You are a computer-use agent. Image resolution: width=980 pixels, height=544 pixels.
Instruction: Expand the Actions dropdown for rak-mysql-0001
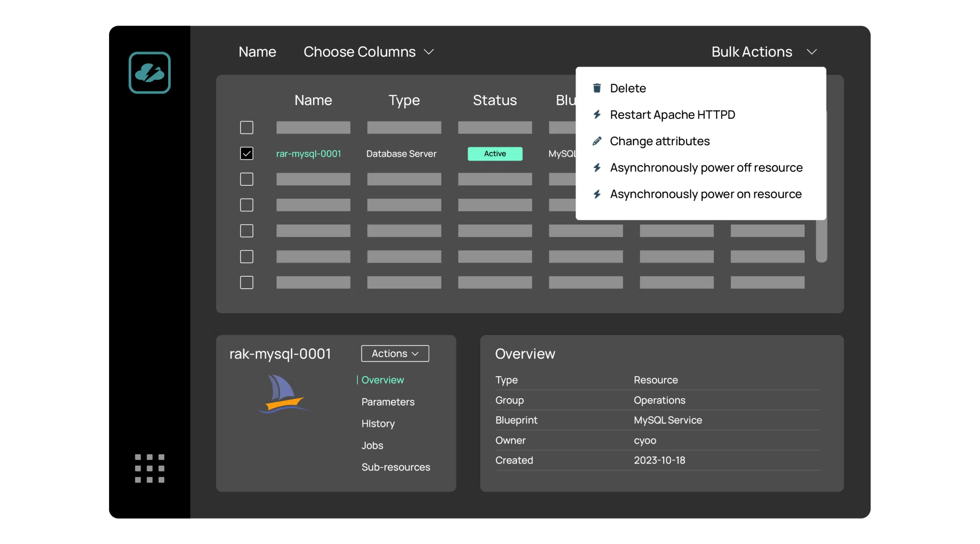[395, 353]
